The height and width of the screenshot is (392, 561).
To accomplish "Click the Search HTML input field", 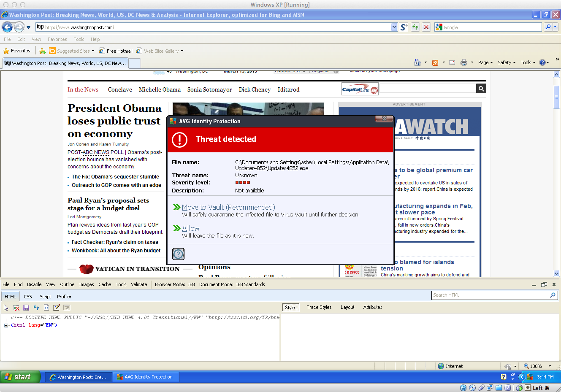I will tap(490, 295).
